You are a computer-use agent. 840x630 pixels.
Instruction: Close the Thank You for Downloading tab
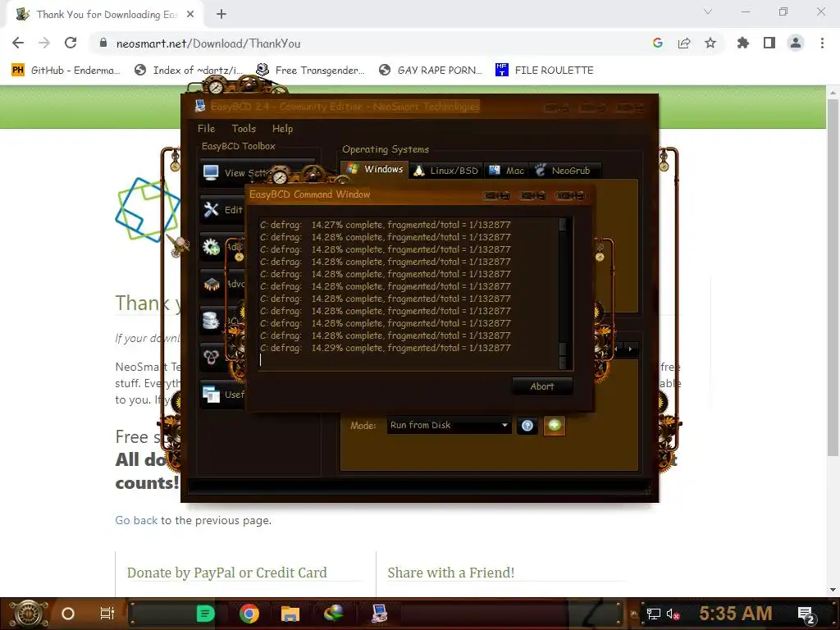(190, 15)
